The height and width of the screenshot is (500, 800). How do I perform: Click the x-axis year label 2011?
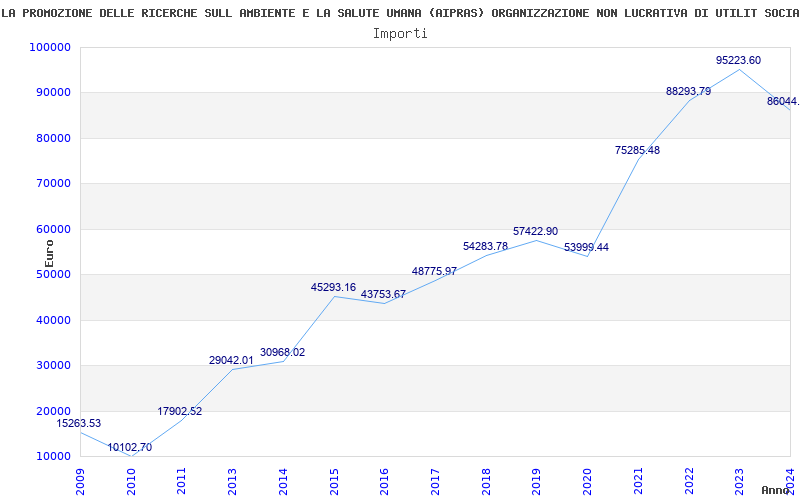[x=182, y=482]
